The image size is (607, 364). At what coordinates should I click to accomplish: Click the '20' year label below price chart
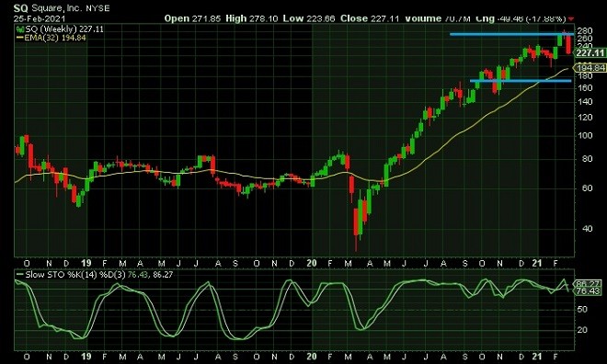click(312, 264)
